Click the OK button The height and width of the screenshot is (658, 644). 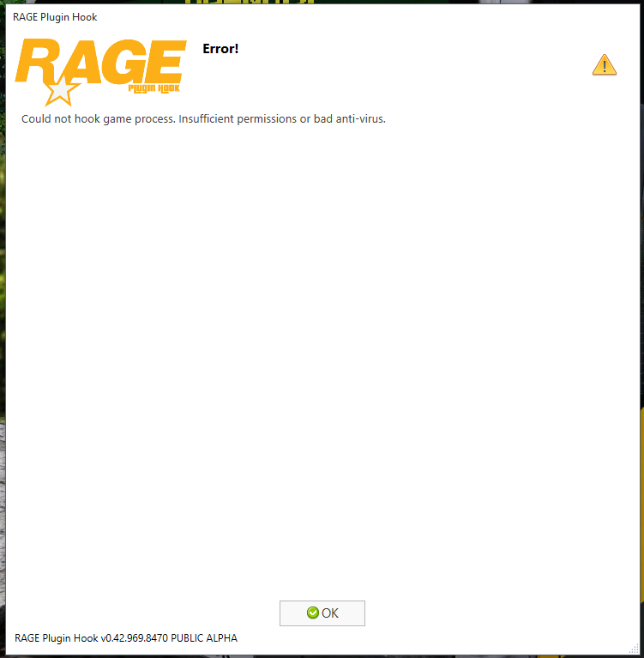pyautogui.click(x=322, y=613)
